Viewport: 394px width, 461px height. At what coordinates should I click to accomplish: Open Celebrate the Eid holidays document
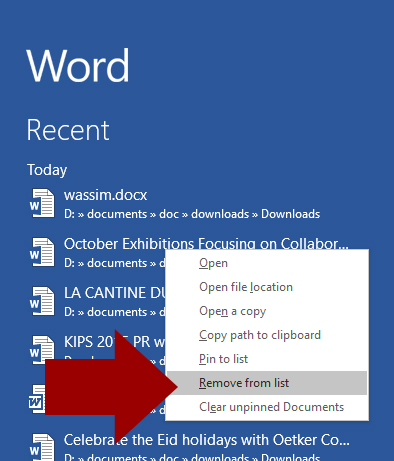207,440
